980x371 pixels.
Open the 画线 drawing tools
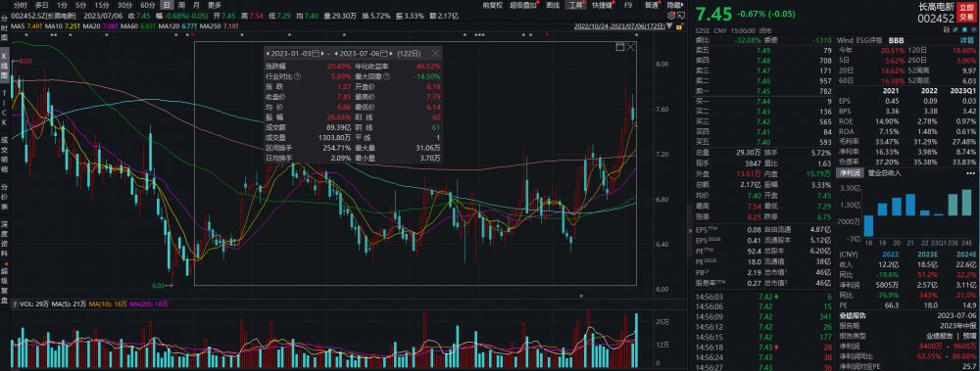coord(553,4)
